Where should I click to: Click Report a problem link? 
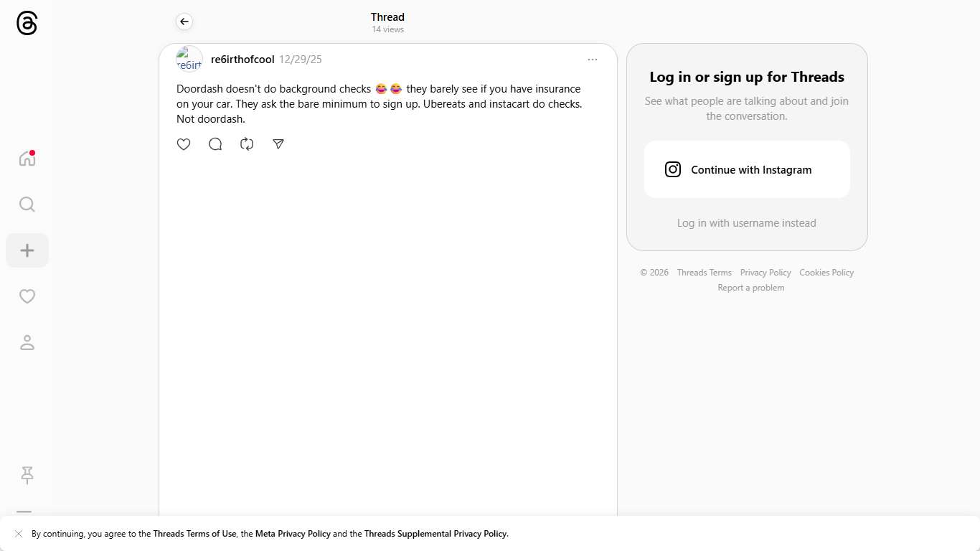pos(750,288)
